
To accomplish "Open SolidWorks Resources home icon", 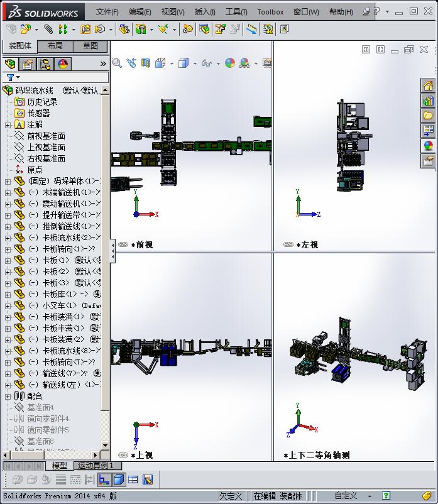I will 428,85.
